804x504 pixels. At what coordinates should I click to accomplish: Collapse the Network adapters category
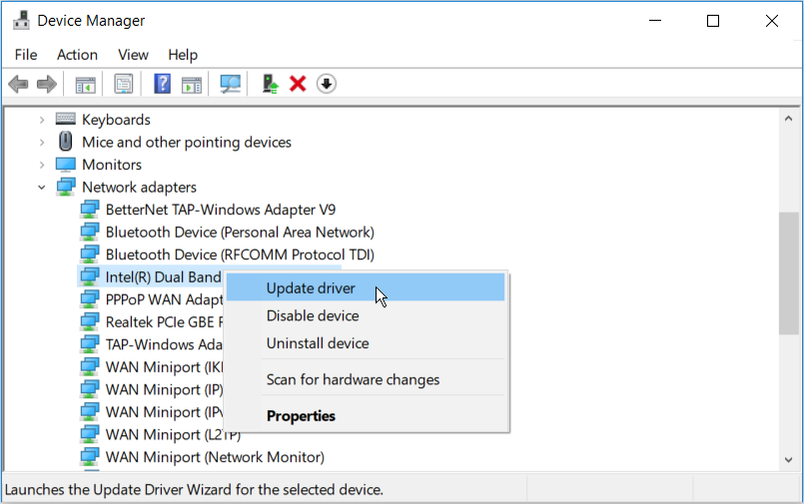[x=42, y=187]
